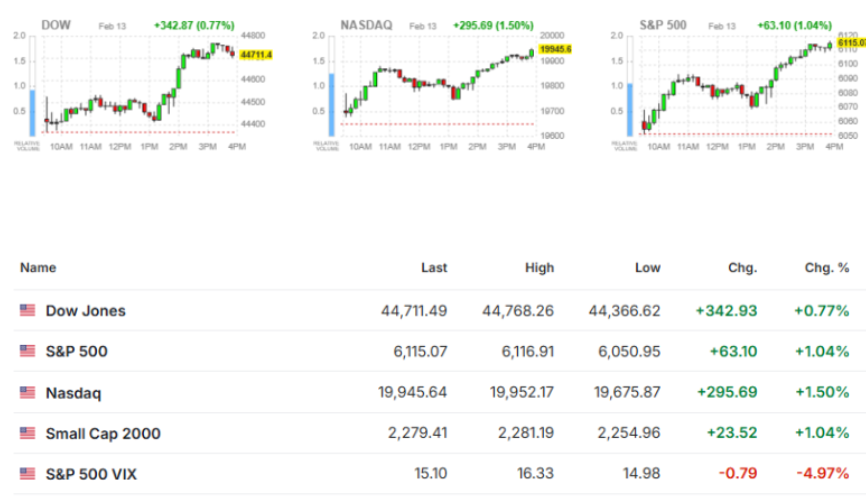Click the yellow 19945.6 price tag on NASDAQ chart
Viewport: 866px width, 498px height.
555,49
